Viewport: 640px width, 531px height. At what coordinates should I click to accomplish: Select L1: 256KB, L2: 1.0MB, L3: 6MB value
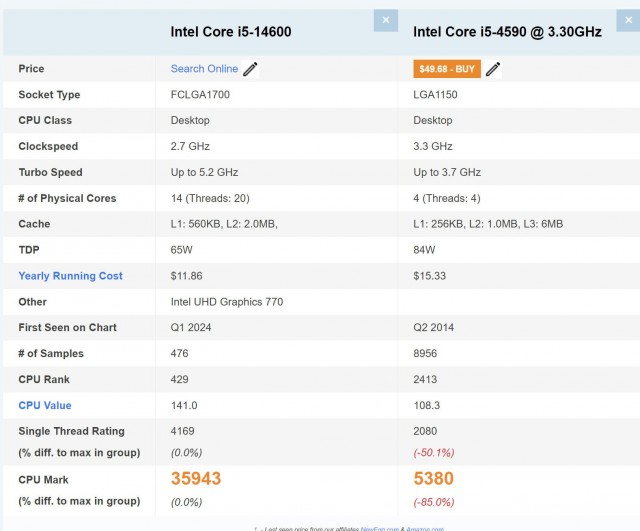(488, 224)
